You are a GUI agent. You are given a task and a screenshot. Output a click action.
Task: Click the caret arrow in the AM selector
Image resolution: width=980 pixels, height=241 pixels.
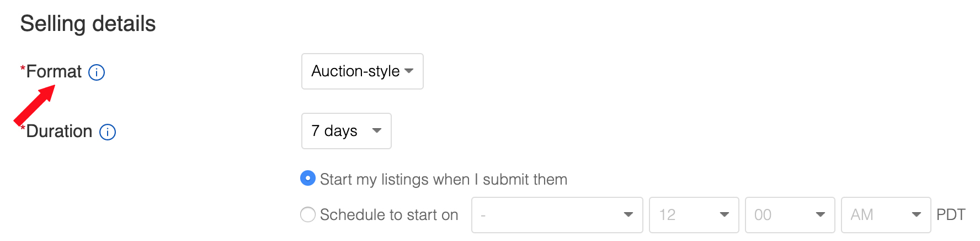(917, 214)
